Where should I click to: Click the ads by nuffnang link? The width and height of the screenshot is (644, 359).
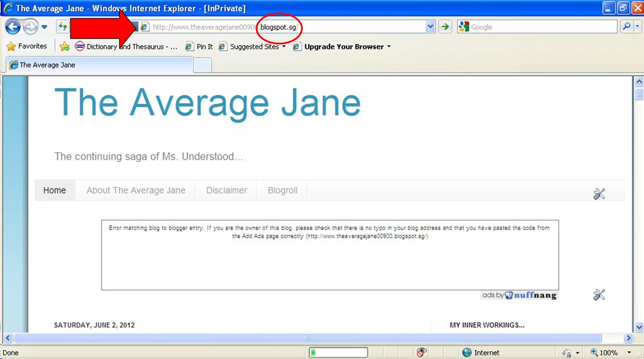(x=520, y=295)
